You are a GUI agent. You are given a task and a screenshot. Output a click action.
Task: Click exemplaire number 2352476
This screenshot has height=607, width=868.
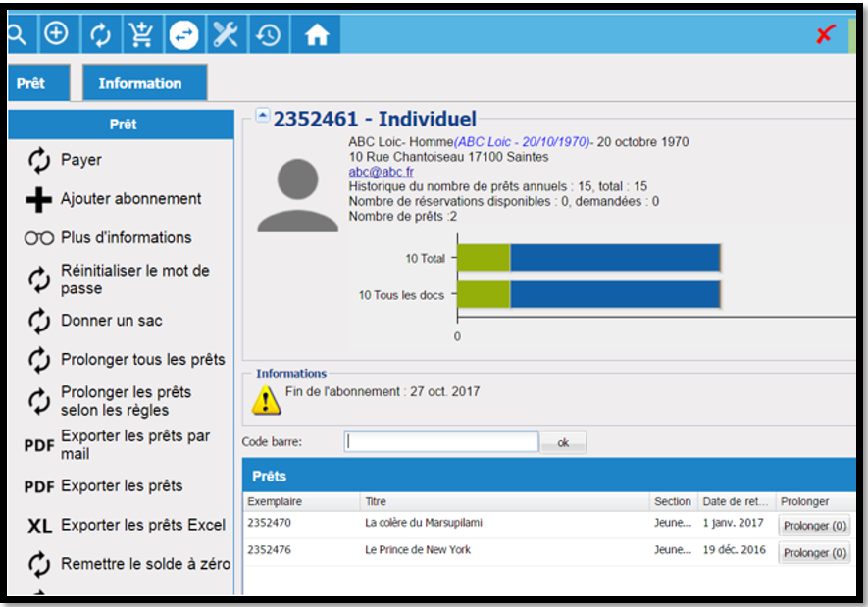coord(269,549)
